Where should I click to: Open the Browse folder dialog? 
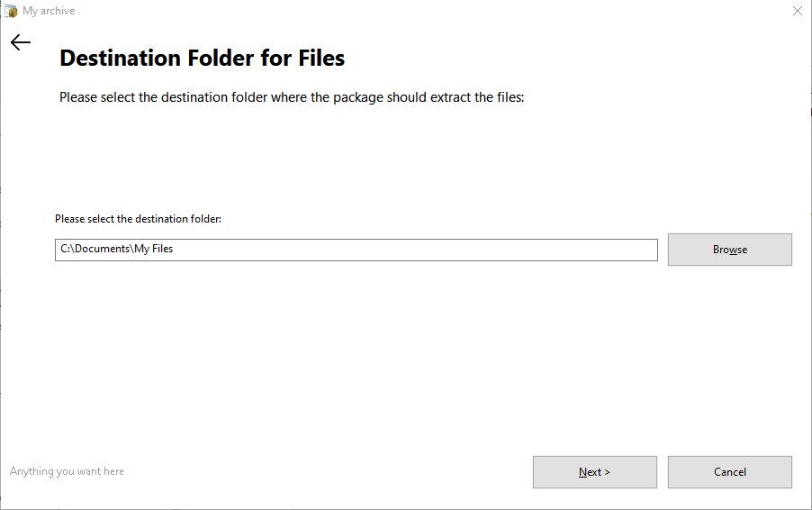[x=729, y=250]
